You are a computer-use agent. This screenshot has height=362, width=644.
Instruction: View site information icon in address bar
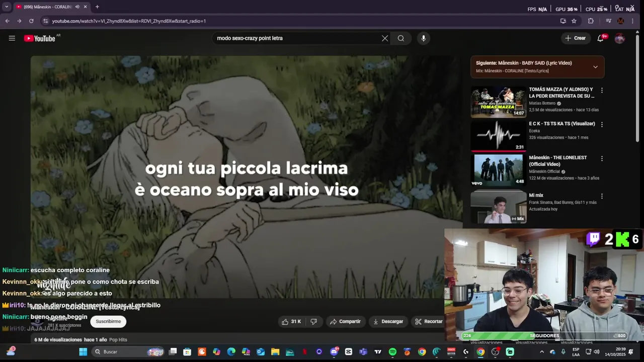coord(45,21)
